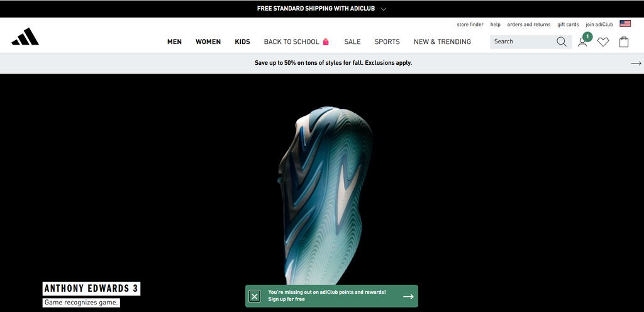
Task: Open the MEN menu
Action: point(175,42)
